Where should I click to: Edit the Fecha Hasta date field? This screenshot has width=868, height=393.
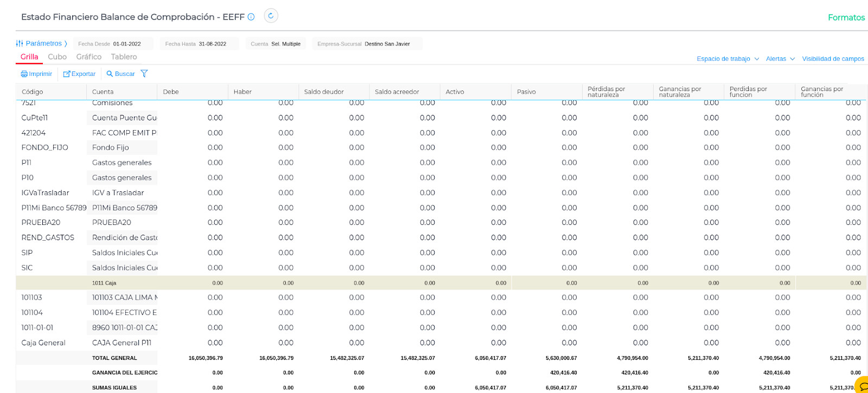[213, 44]
